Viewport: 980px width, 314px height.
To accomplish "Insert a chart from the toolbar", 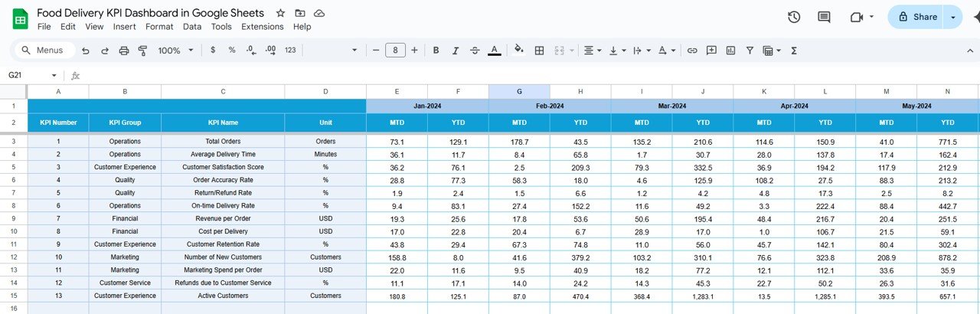I will [x=730, y=51].
